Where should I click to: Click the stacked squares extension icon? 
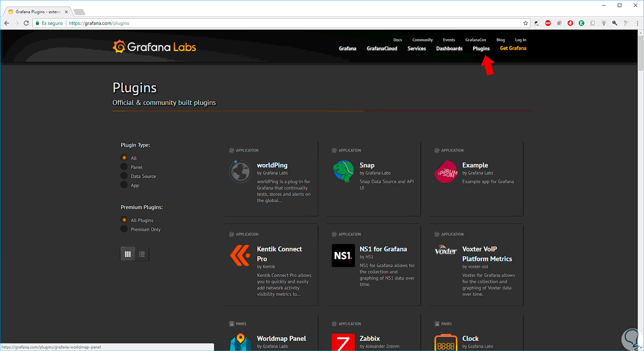pyautogui.click(x=559, y=23)
